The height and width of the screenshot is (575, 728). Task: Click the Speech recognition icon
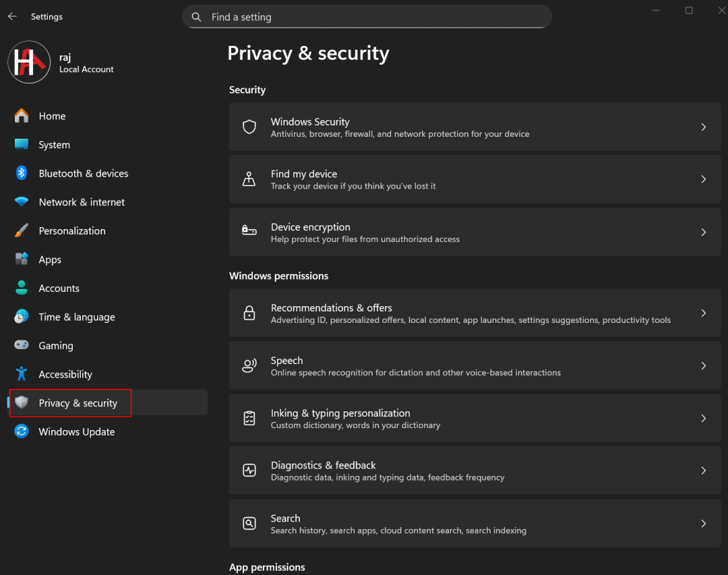coord(249,365)
